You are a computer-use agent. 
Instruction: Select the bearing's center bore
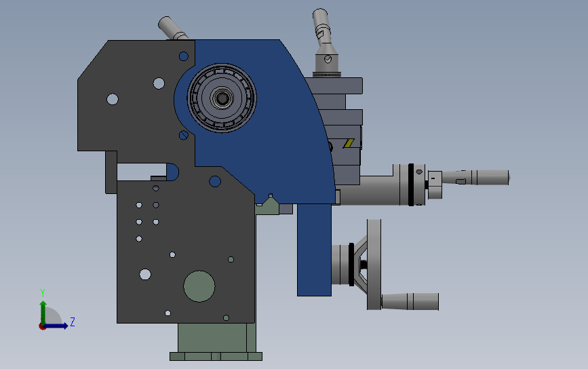click(x=222, y=98)
